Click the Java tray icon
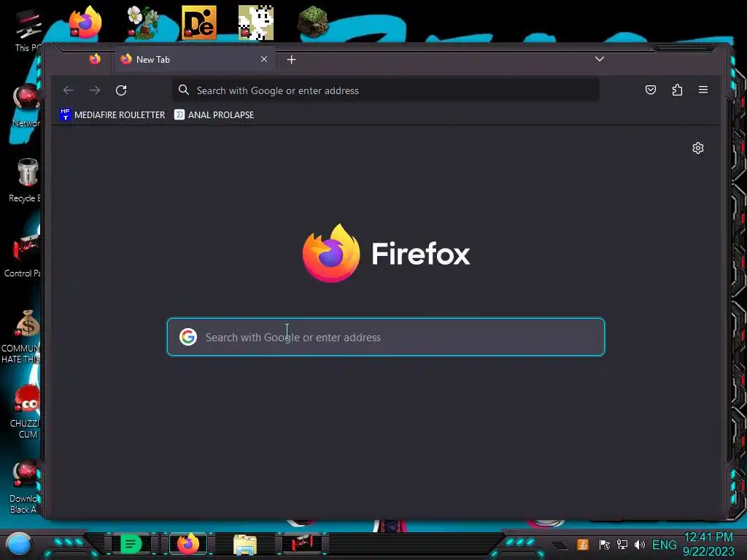This screenshot has height=560, width=747. click(x=583, y=544)
